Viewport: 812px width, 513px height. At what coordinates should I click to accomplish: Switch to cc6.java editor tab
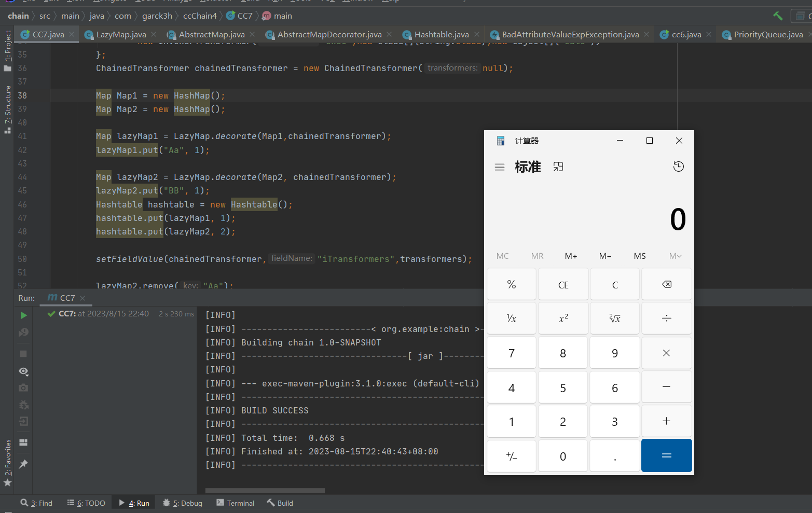pyautogui.click(x=686, y=35)
